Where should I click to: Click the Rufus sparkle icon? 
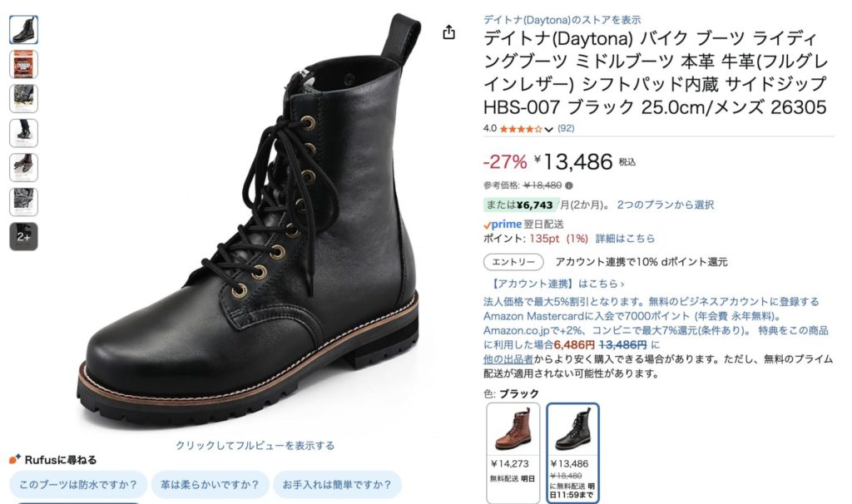[15, 459]
